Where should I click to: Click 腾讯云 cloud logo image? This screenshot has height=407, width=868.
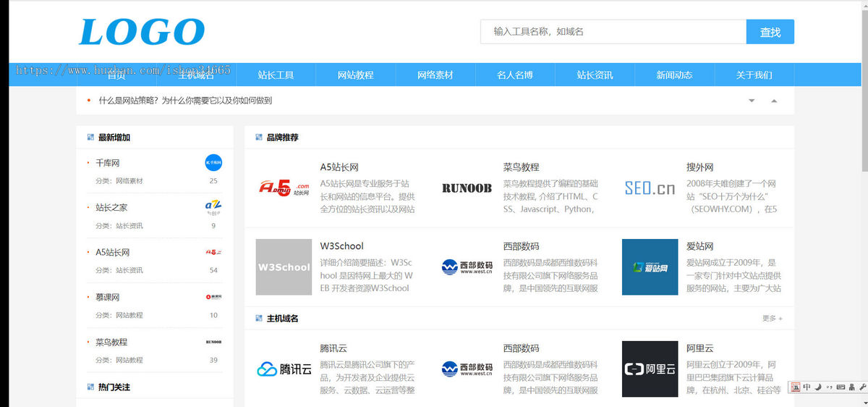point(284,369)
